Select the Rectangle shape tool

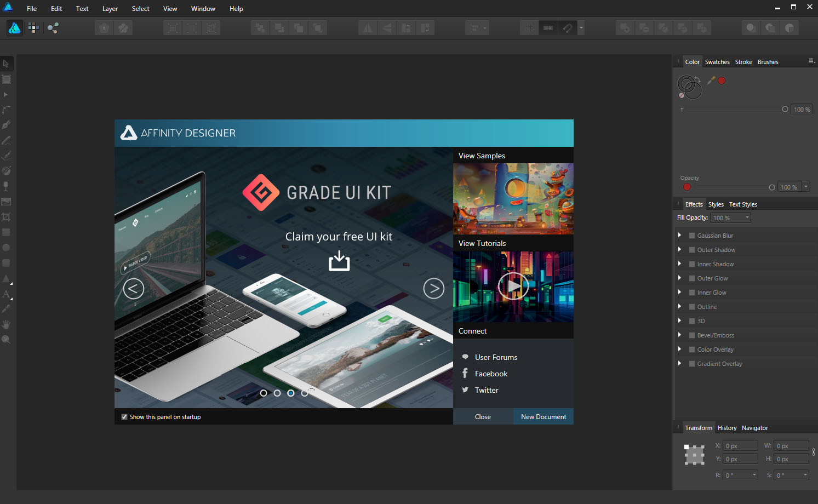(6, 232)
